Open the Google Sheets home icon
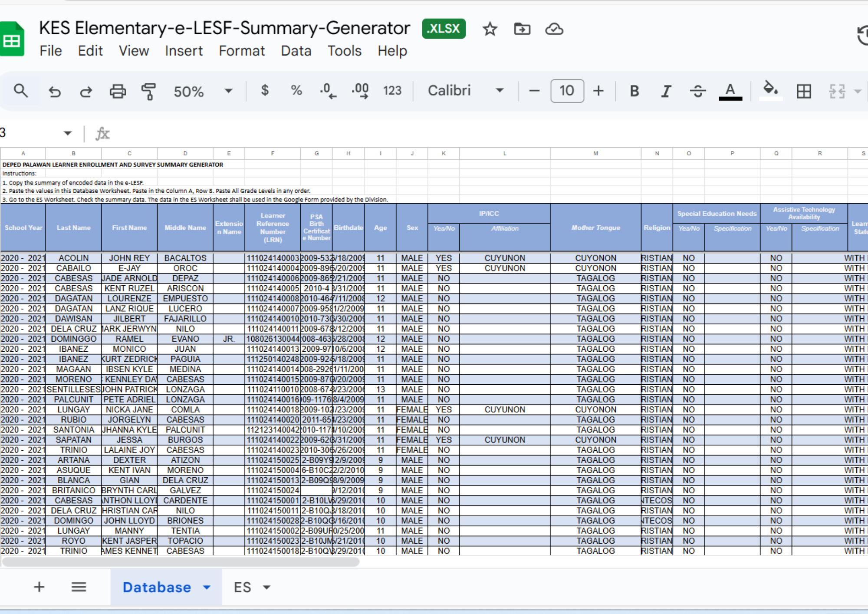Viewport: 868px width, 614px height. click(12, 39)
